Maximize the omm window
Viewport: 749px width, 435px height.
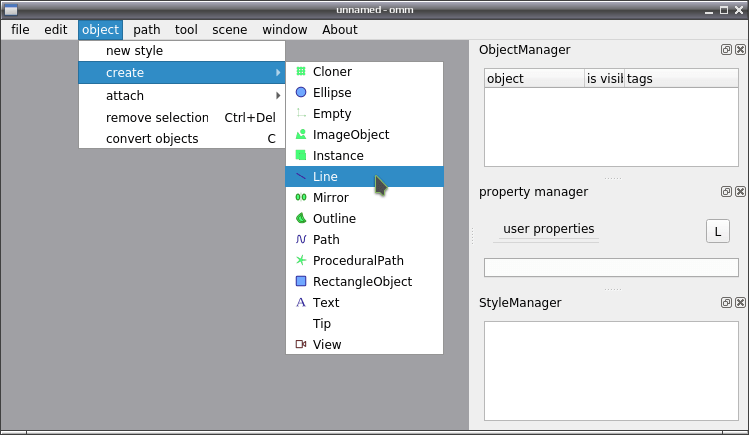[x=724, y=10]
